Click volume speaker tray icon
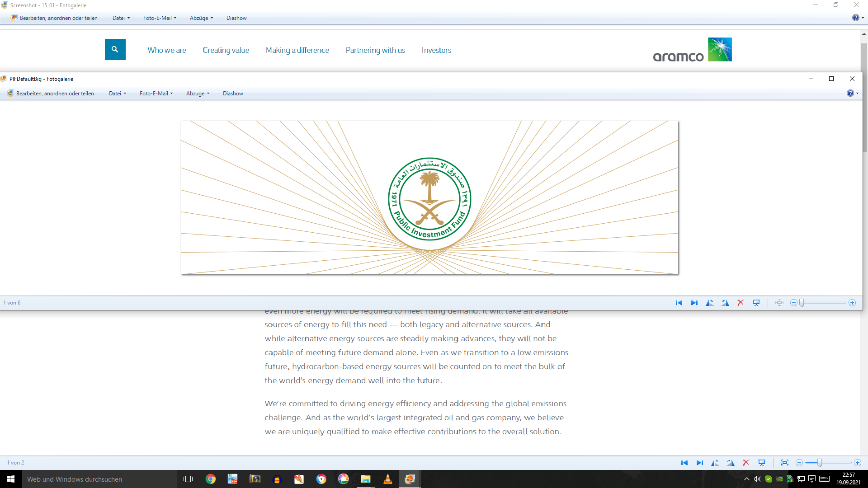 point(757,479)
